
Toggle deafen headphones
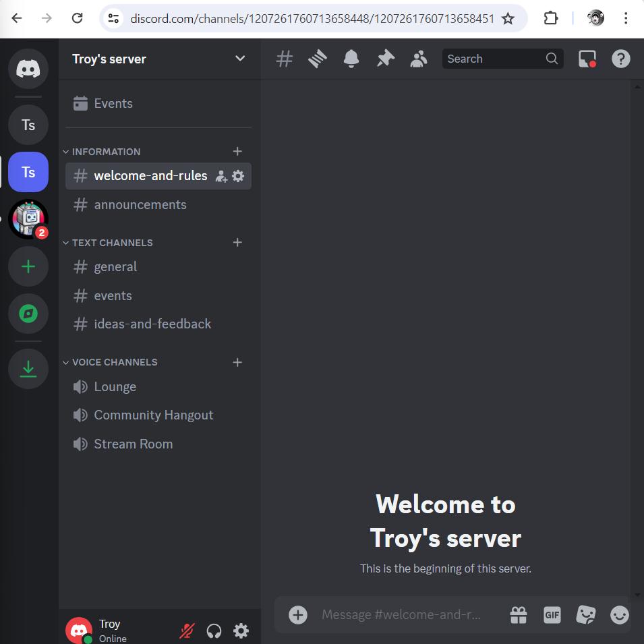click(x=214, y=631)
